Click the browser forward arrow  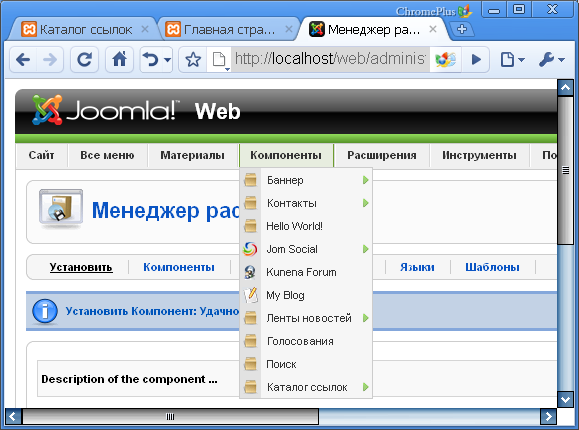(50, 59)
